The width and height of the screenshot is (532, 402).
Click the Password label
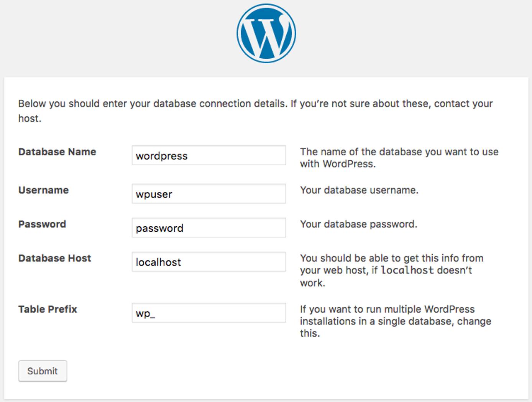pos(42,224)
